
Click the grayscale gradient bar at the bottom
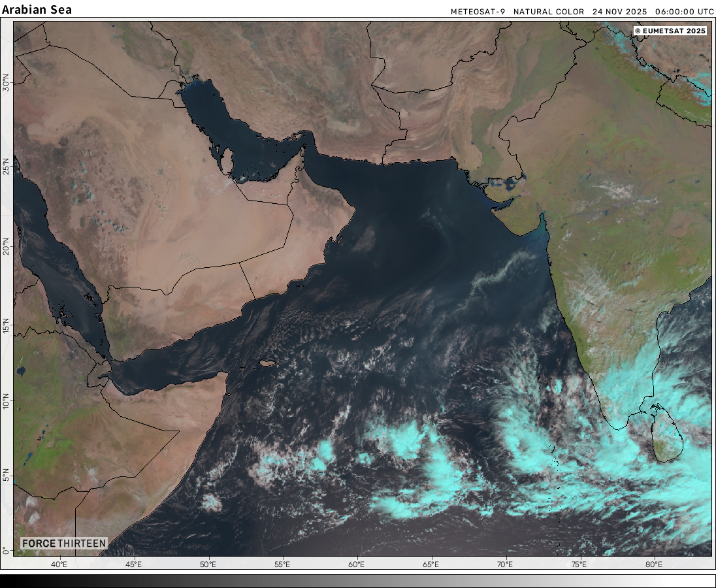358,581
